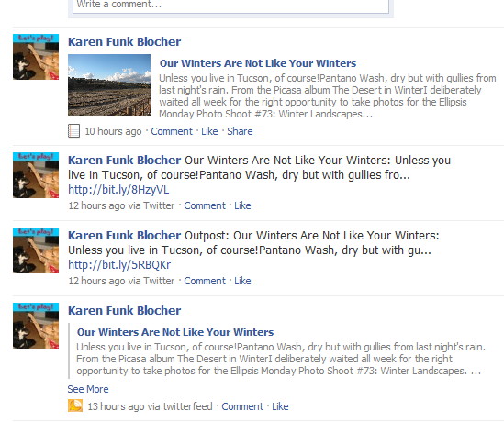Viewport: 504px width, 422px height.
Task: Open the bit.ly/5RBQKr link
Action: click(119, 264)
